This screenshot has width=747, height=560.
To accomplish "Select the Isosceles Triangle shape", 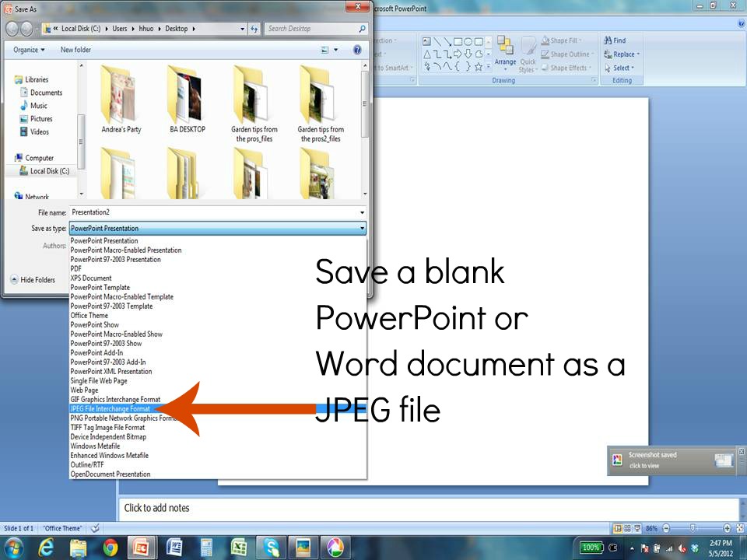I will (427, 54).
